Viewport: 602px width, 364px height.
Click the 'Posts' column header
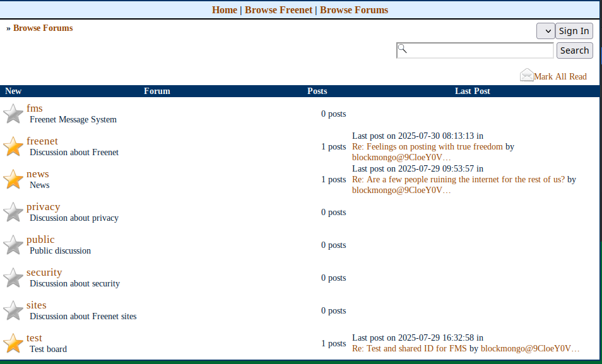(x=317, y=91)
